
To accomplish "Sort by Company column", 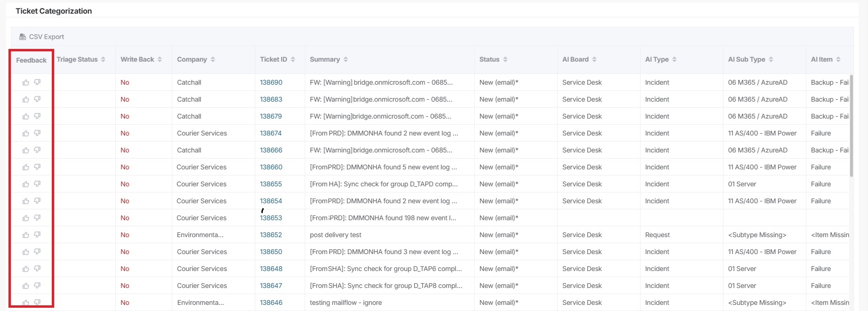I will pos(213,59).
